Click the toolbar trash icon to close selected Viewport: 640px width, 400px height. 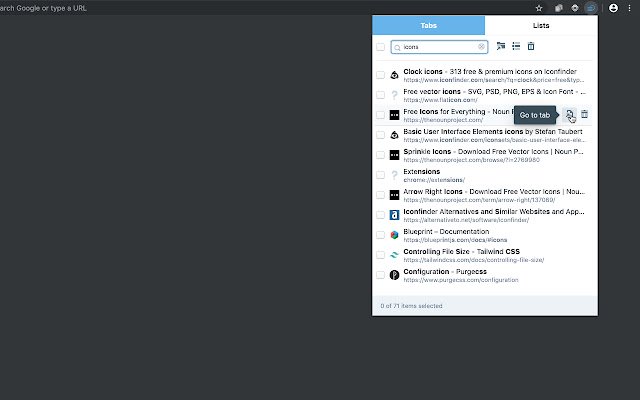(x=531, y=46)
